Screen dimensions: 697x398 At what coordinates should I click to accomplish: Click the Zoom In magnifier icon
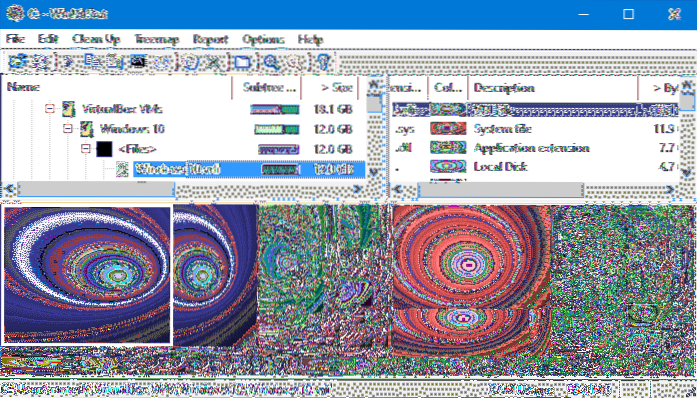coord(271,62)
